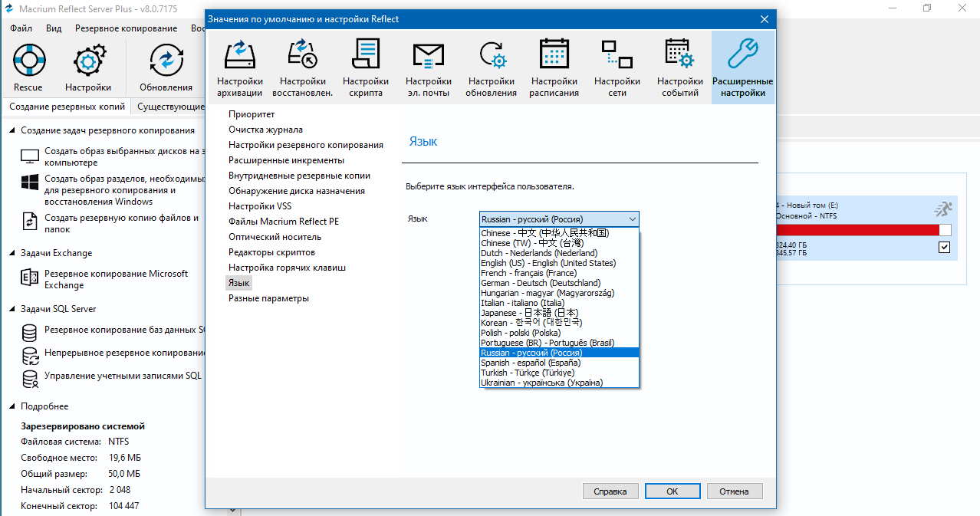Open Настройки сети network icon
The width and height of the screenshot is (980, 516).
point(617,55)
